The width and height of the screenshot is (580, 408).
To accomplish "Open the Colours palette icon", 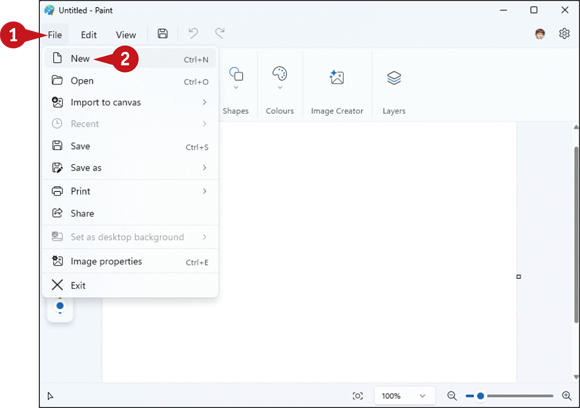I will pos(280,73).
